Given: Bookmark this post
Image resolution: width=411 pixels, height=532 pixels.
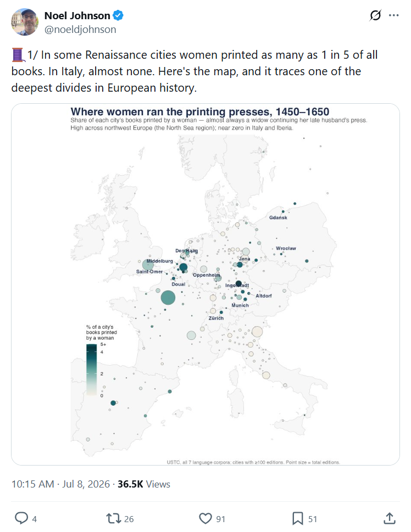Looking at the screenshot, I should tap(298, 518).
